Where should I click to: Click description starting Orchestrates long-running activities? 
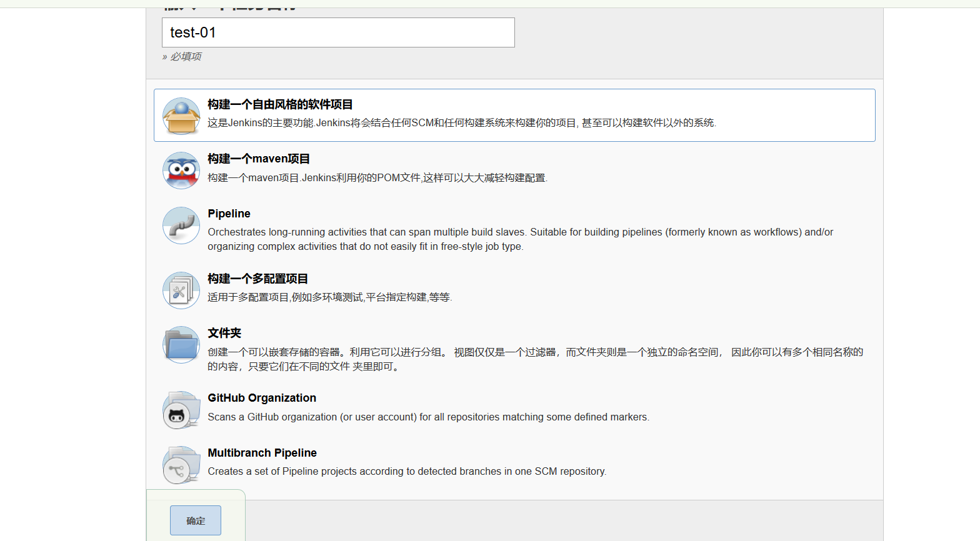521,239
